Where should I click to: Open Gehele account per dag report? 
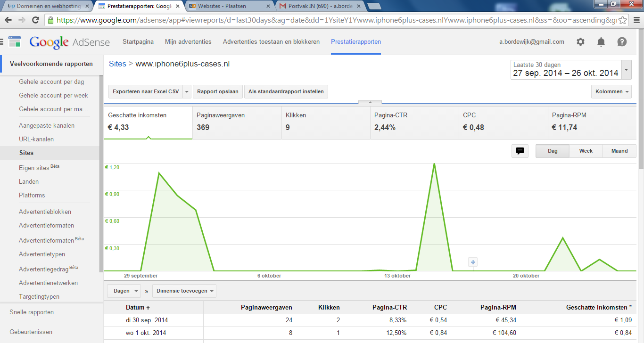(51, 82)
